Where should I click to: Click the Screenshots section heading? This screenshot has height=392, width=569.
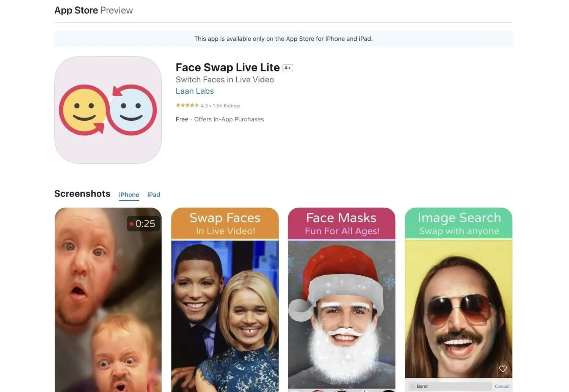click(x=82, y=194)
